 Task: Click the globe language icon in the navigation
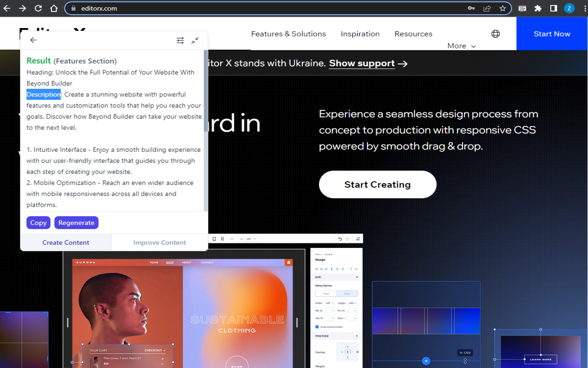pos(495,34)
